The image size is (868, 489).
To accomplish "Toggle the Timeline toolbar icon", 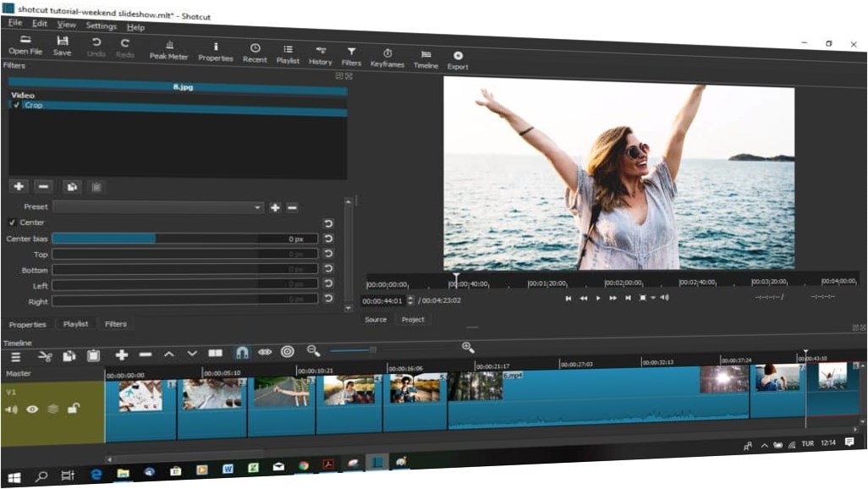I will coord(426,59).
